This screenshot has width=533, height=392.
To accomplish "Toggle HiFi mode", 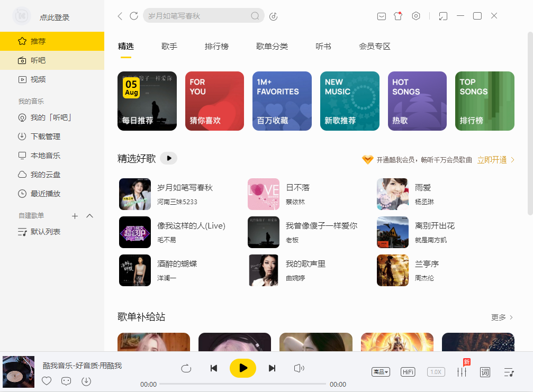I will click(x=408, y=372).
